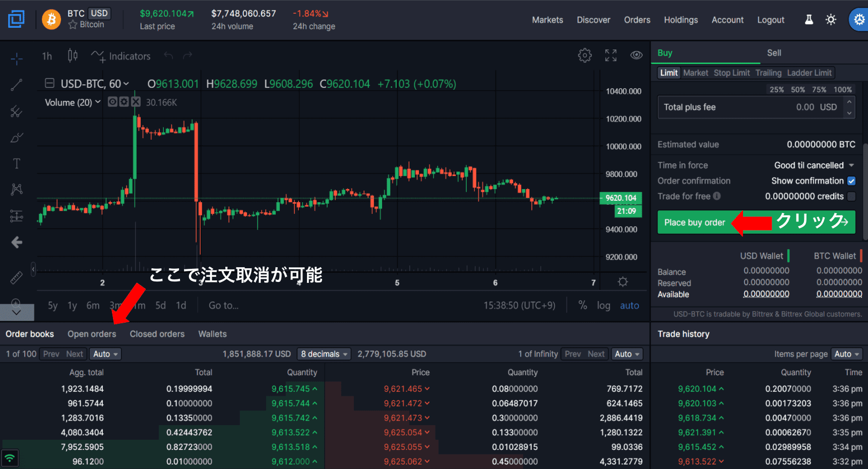868x469 pixels.
Task: Click the order panel vertical scrollbar
Action: click(865, 192)
